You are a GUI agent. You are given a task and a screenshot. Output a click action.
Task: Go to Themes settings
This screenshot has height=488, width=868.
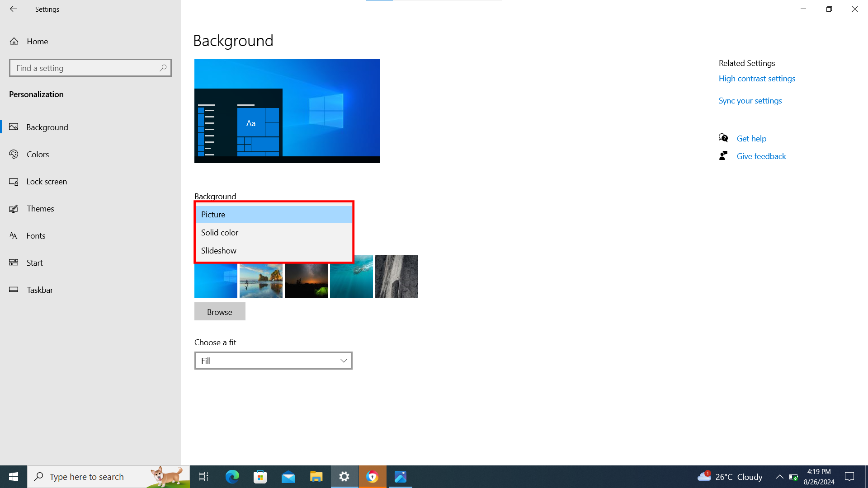click(40, 209)
